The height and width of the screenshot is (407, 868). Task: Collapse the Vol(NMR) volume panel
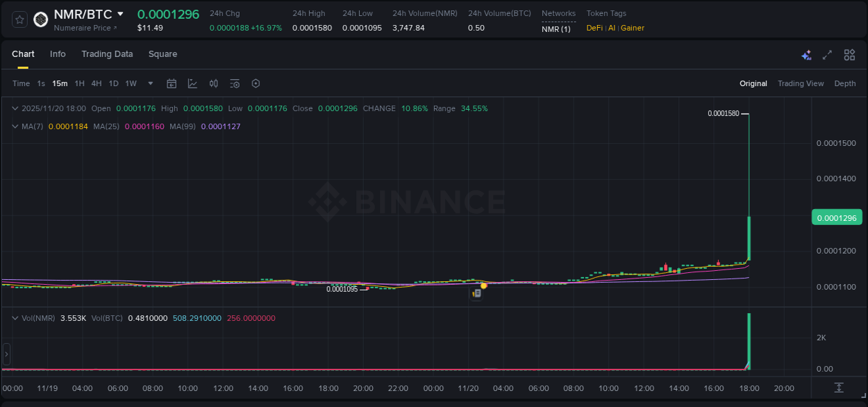point(15,317)
